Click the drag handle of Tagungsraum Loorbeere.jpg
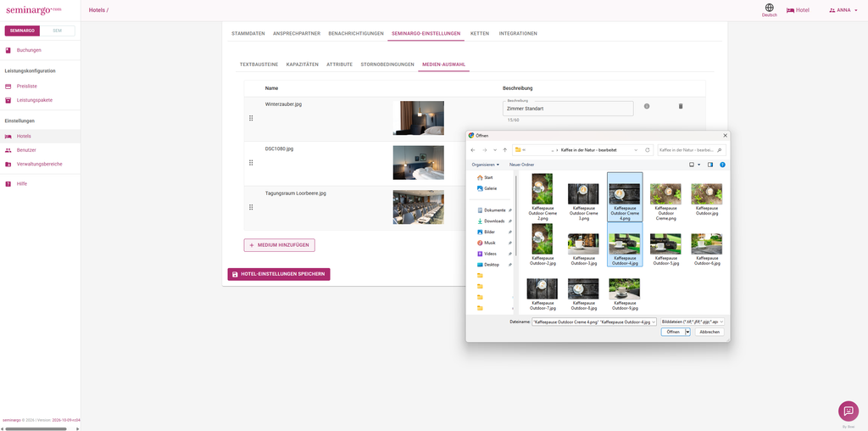Image resolution: width=868 pixels, height=431 pixels. coord(251,207)
